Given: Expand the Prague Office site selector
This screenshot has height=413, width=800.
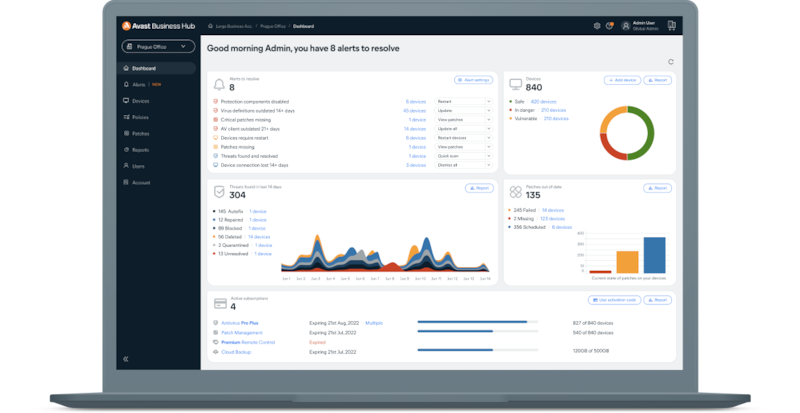Looking at the screenshot, I should [x=158, y=46].
